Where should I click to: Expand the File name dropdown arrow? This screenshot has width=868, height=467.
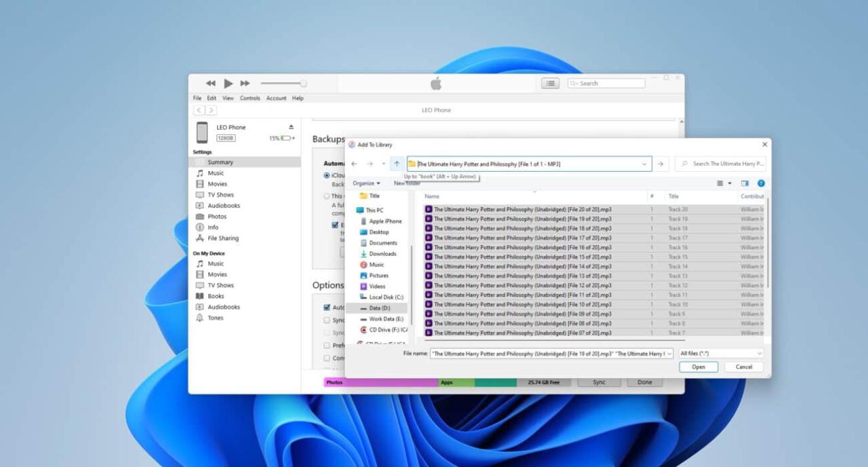669,354
